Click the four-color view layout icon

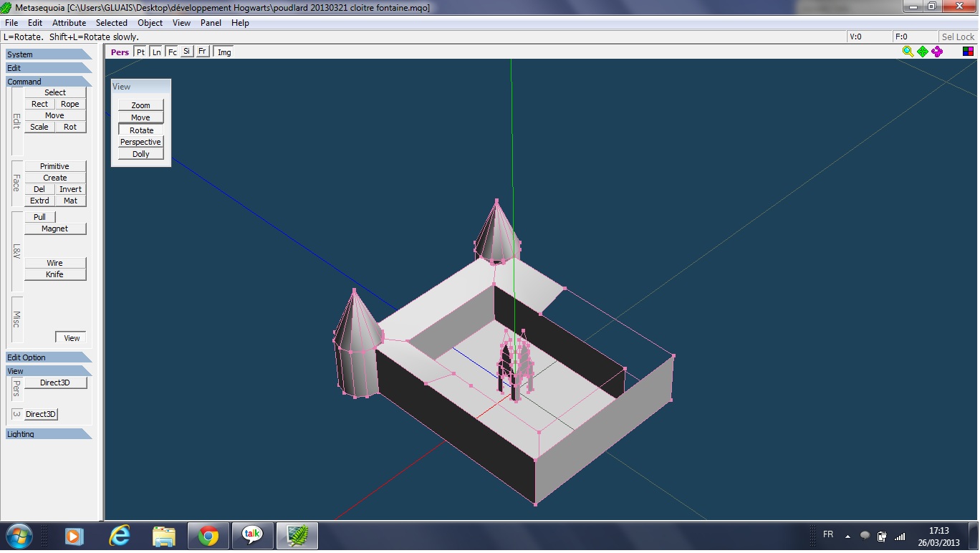click(x=968, y=52)
